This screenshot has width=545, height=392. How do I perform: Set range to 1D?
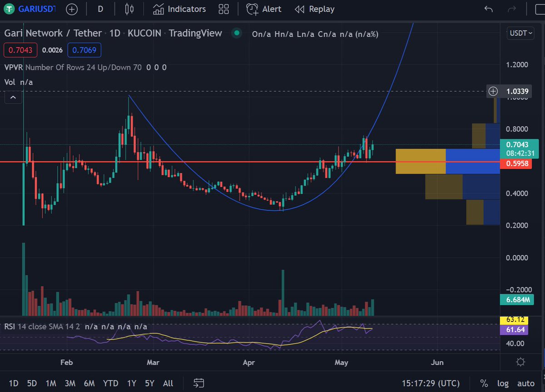tap(14, 383)
